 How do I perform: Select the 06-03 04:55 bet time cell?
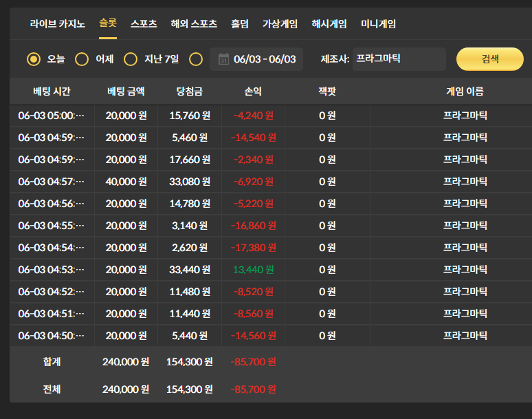point(52,226)
